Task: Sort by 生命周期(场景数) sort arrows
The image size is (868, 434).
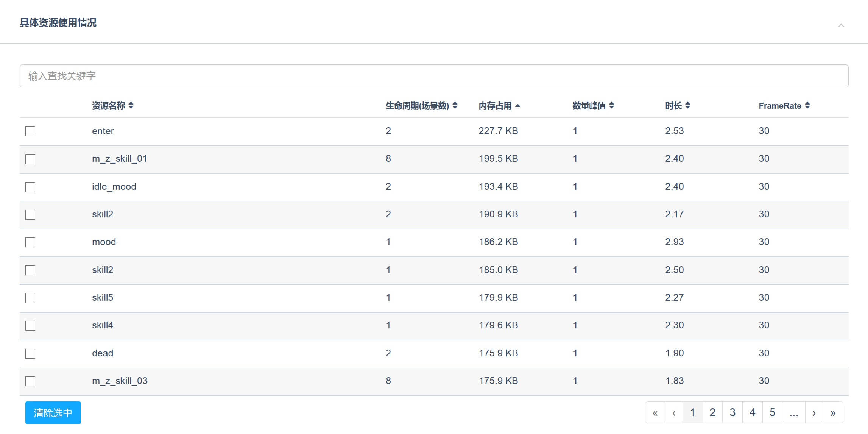Action: click(455, 105)
